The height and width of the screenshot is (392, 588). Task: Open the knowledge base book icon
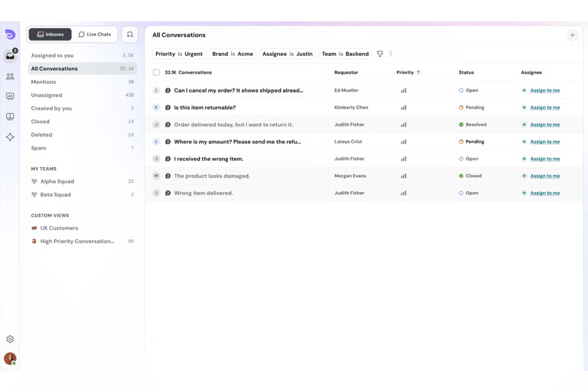(10, 116)
